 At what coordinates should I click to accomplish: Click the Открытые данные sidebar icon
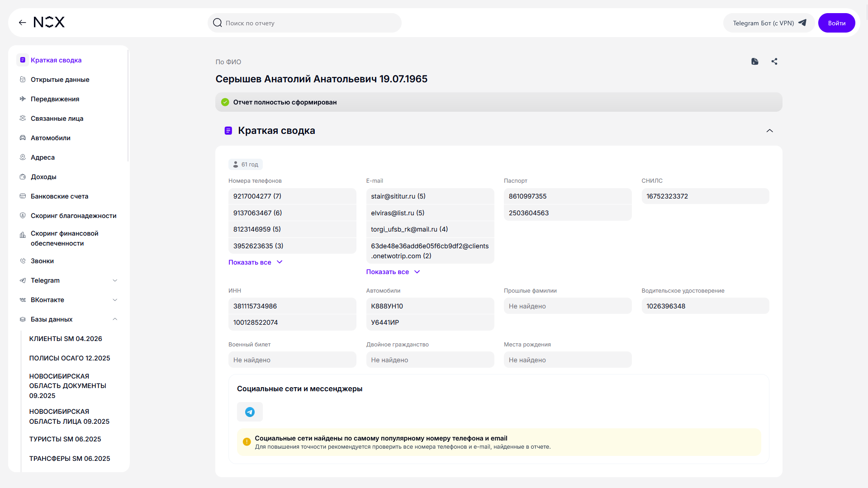[23, 80]
